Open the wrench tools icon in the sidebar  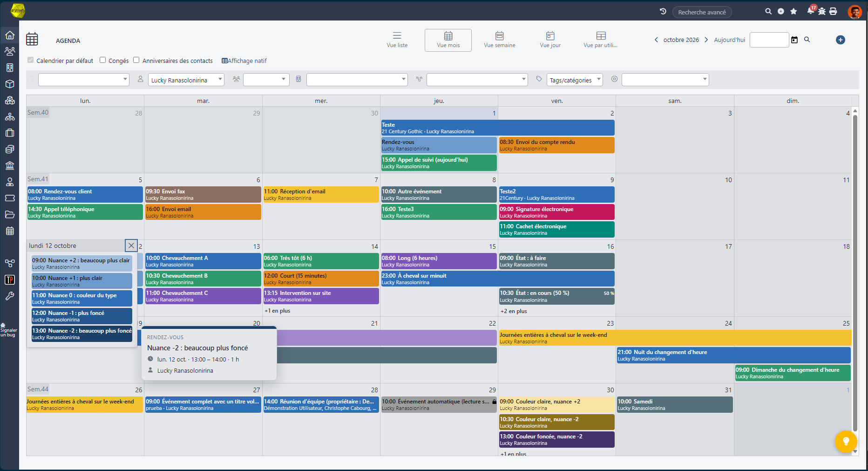point(10,296)
